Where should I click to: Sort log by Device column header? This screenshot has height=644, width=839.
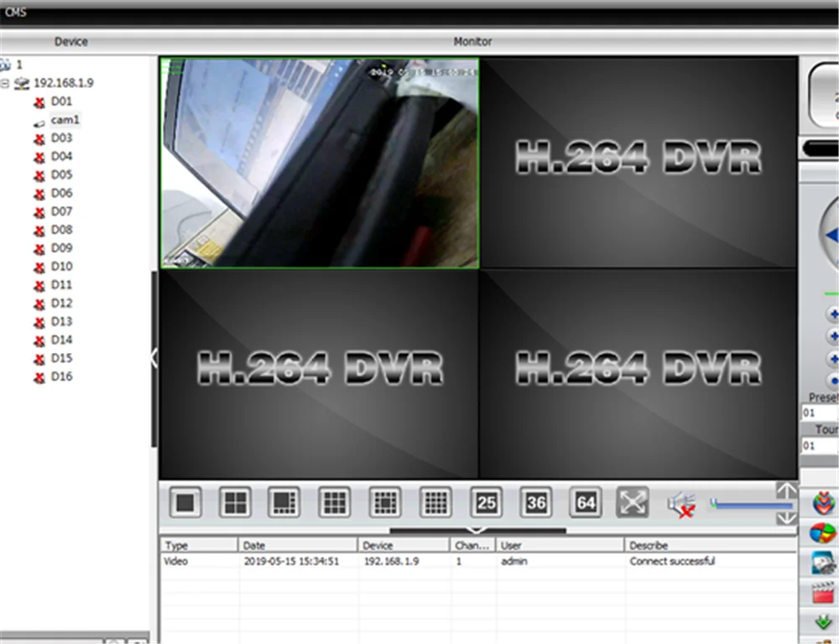(404, 545)
